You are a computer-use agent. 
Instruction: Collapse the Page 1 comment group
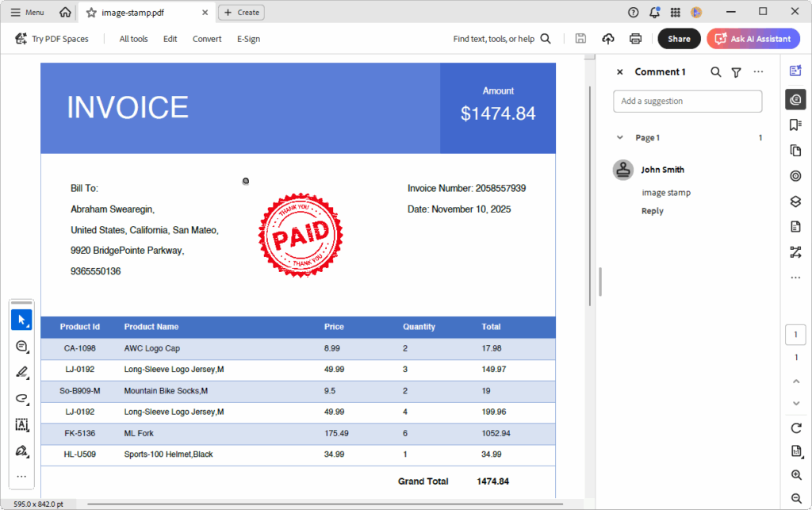620,138
